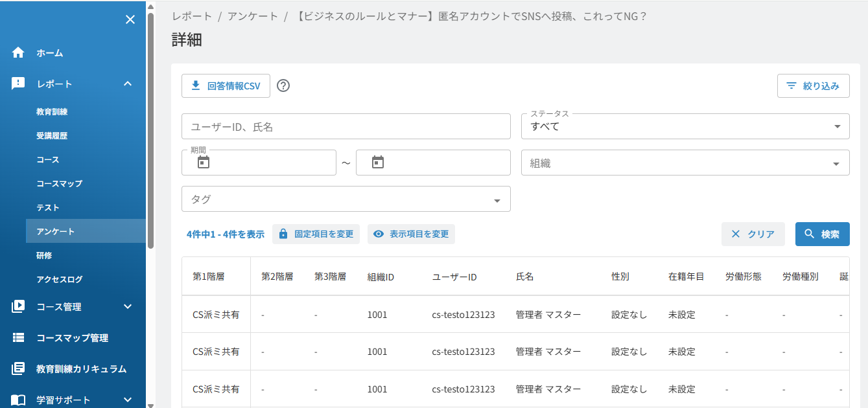
Task: Click the コース管理 play icon
Action: click(x=18, y=306)
